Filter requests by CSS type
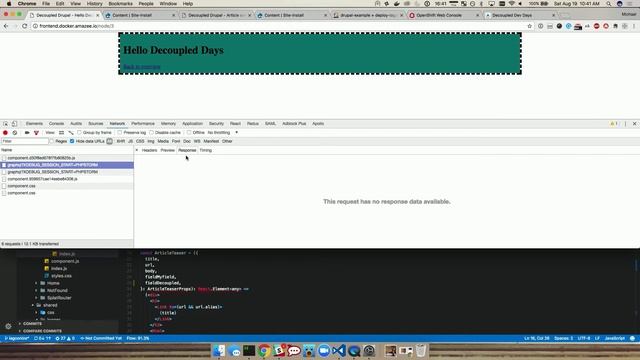Image resolution: width=640 pixels, height=360 pixels. tap(140, 141)
